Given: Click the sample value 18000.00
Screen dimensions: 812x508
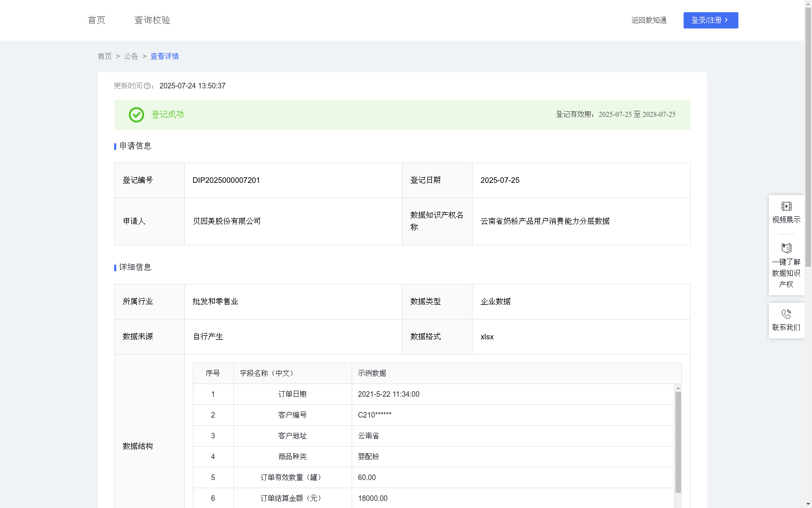Looking at the screenshot, I should point(373,498).
